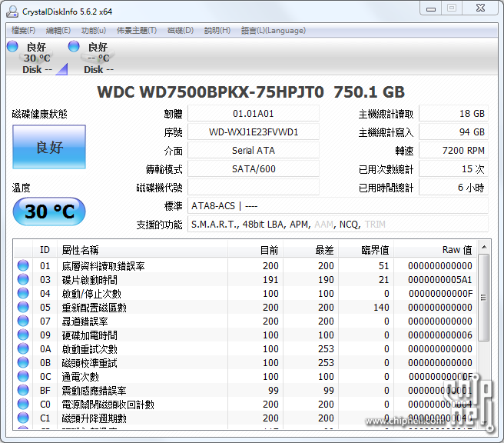Click status icon of row 01 底層資料讀取錯誤率

[23, 265]
